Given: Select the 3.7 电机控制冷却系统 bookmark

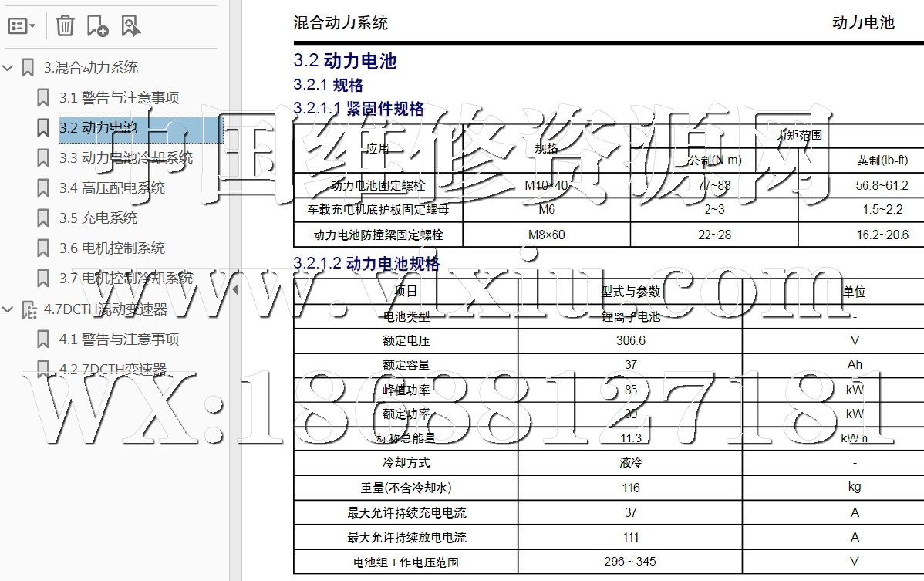Looking at the screenshot, I should point(126,279).
